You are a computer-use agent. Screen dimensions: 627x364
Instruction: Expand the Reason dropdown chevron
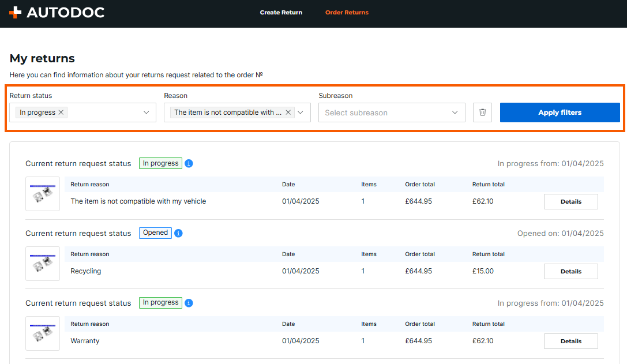coord(301,112)
